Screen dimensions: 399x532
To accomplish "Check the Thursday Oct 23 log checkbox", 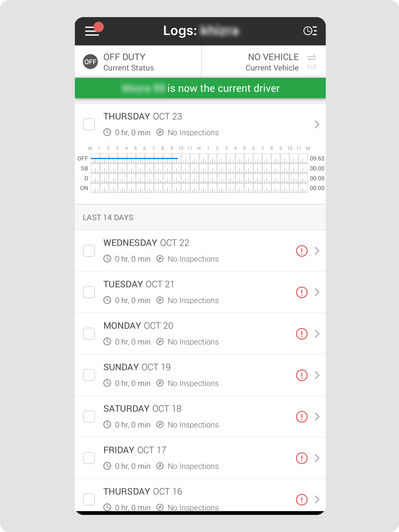I will (x=89, y=124).
